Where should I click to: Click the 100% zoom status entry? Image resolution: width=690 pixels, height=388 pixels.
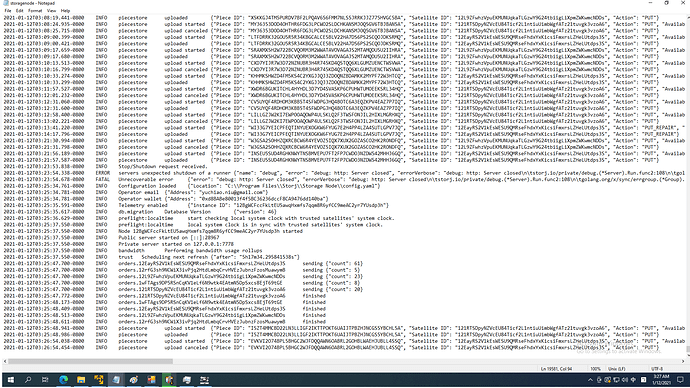[595, 369]
